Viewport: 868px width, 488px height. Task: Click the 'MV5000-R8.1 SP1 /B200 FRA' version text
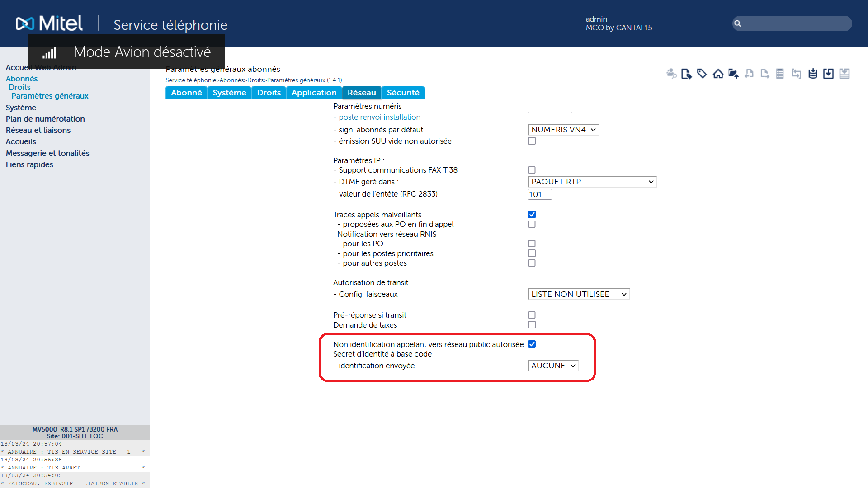75,429
